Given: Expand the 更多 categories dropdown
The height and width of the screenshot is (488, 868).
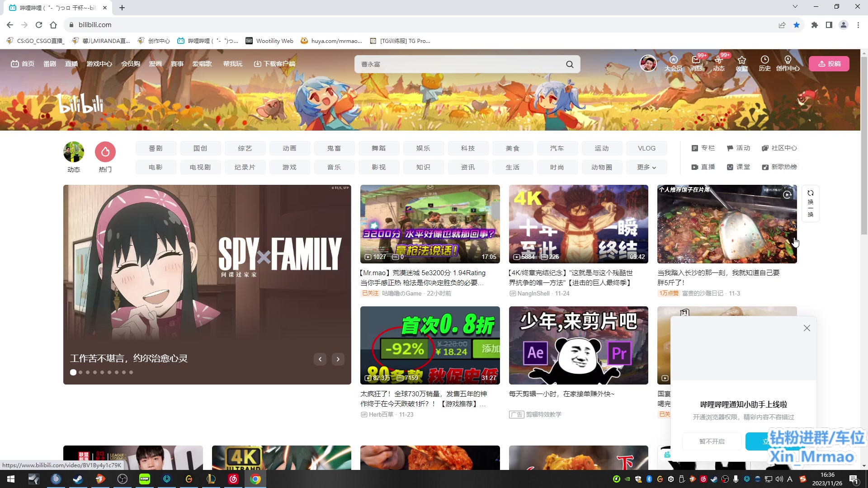Looking at the screenshot, I should point(646,167).
